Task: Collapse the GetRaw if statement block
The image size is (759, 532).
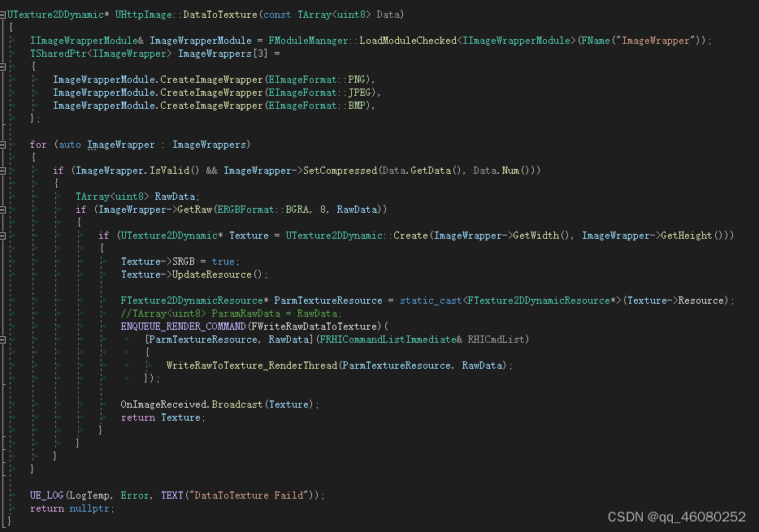Action: pos(5,210)
